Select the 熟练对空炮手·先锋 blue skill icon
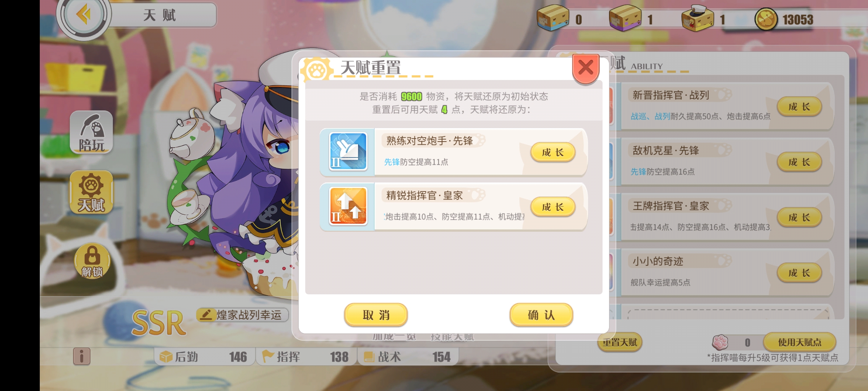Screen dimensions: 868x391 click(x=348, y=151)
